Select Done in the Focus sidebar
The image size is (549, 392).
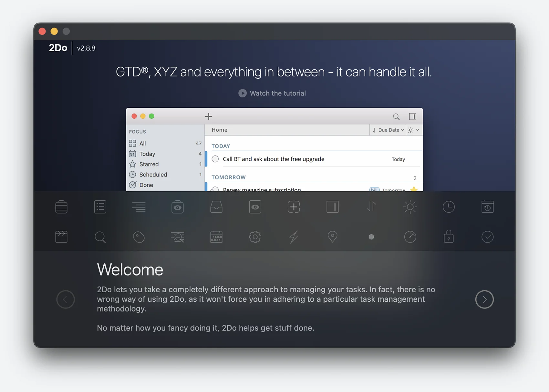pyautogui.click(x=165, y=185)
